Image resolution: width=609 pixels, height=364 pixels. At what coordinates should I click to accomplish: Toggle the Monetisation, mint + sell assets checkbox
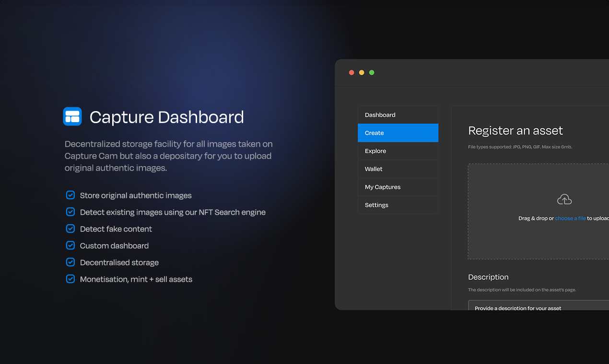click(x=70, y=279)
